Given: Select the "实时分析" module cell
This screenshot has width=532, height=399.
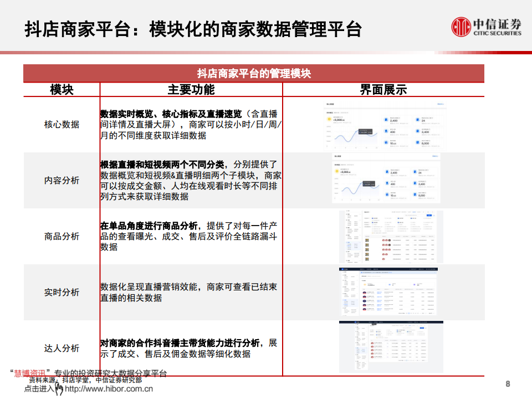Looking at the screenshot, I should (62, 292).
